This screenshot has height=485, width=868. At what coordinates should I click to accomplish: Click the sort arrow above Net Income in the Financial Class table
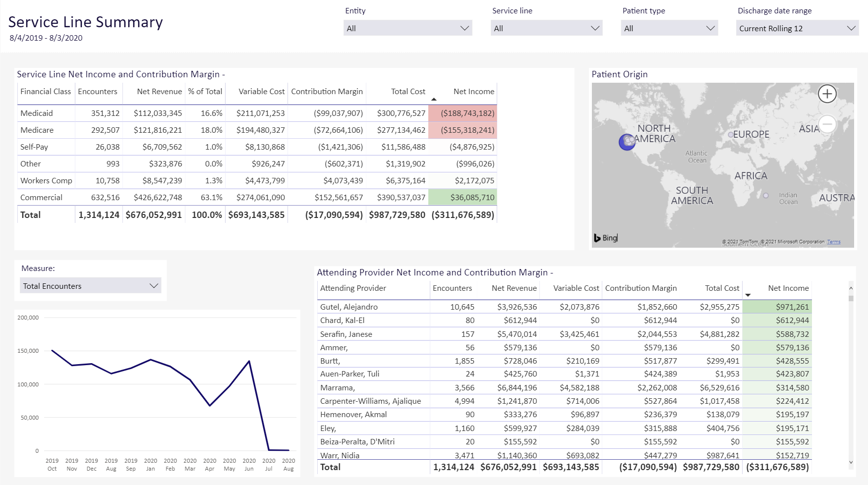tap(434, 100)
